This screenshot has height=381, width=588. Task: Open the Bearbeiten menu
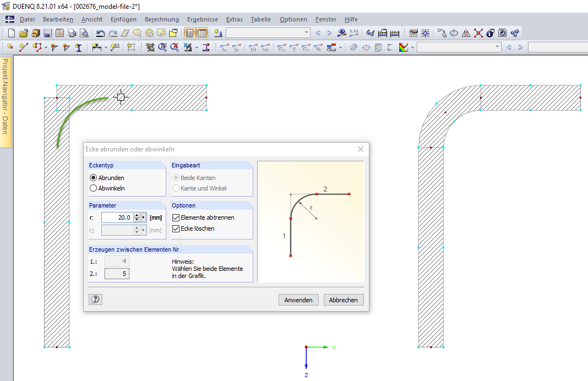pos(58,19)
